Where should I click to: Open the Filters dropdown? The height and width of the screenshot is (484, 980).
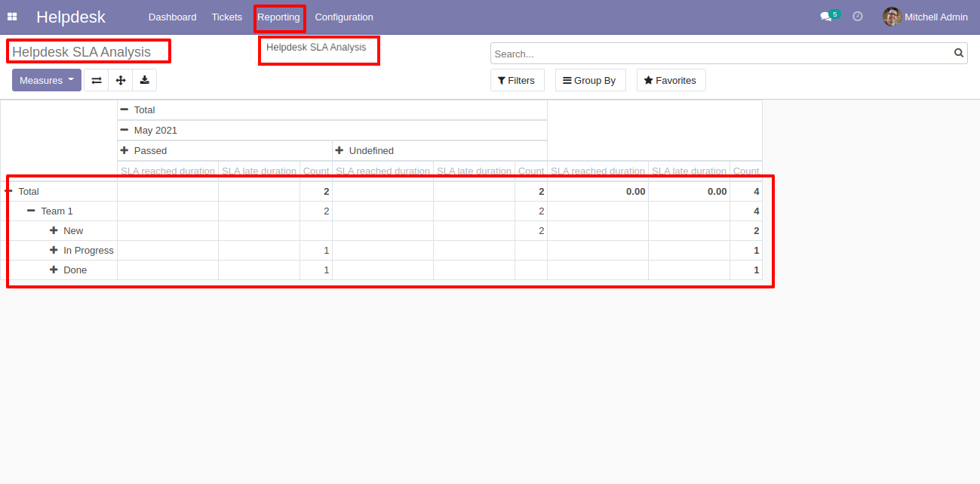pos(518,80)
